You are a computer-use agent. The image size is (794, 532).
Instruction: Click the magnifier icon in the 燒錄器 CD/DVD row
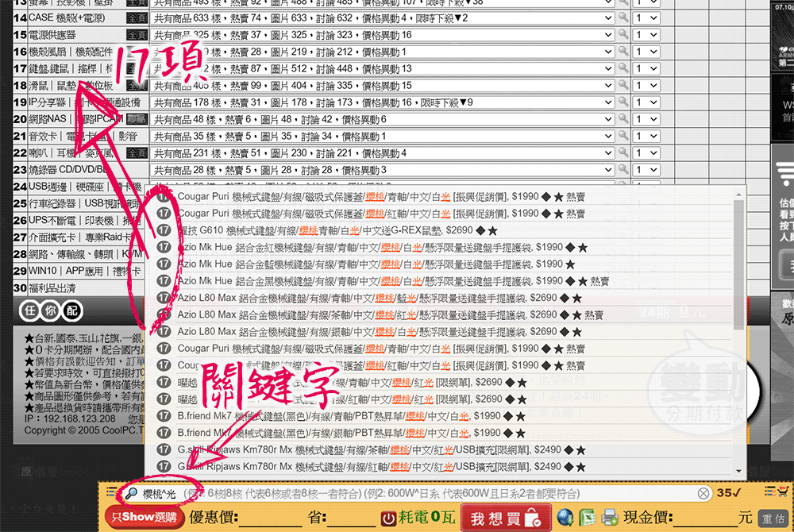tap(623, 169)
